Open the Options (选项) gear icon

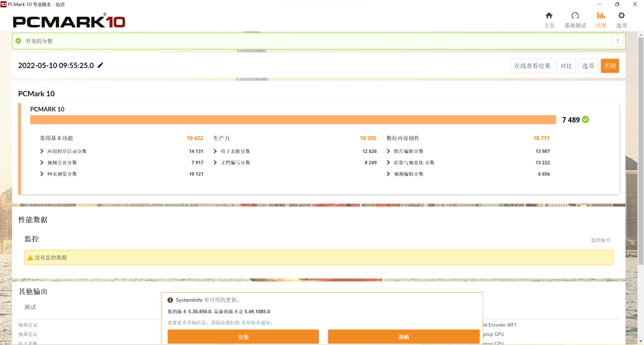(621, 16)
